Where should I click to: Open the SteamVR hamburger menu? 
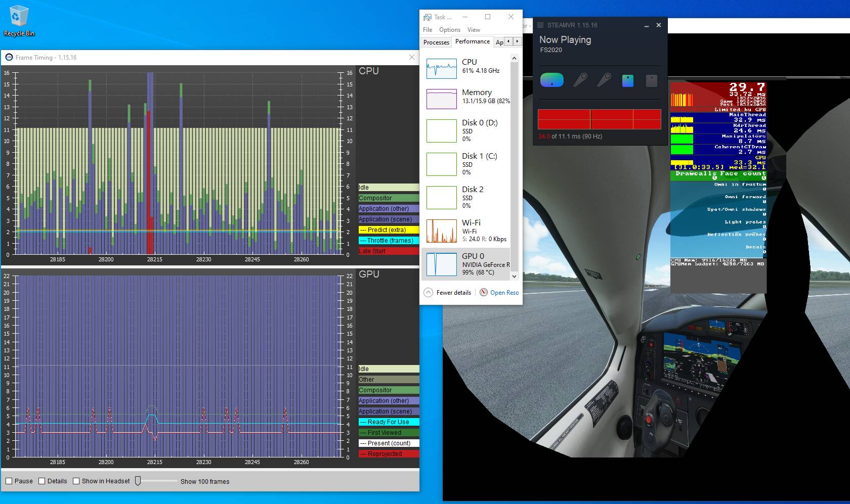[540, 25]
